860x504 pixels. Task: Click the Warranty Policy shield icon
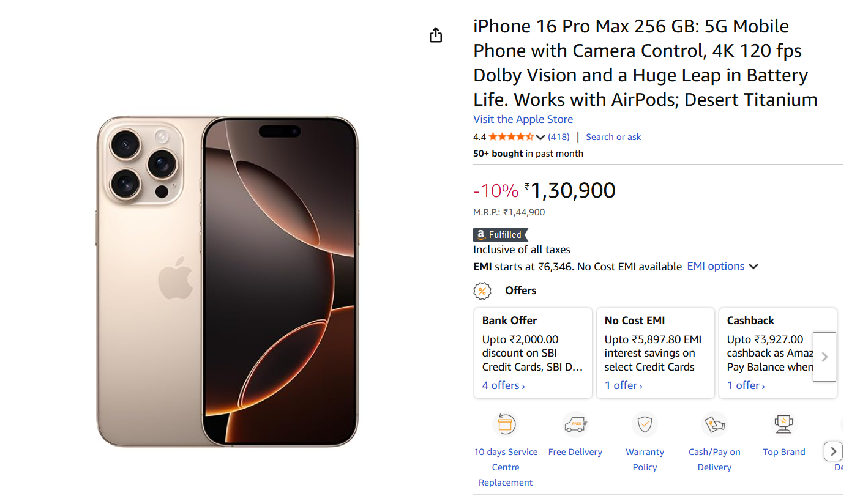(645, 424)
